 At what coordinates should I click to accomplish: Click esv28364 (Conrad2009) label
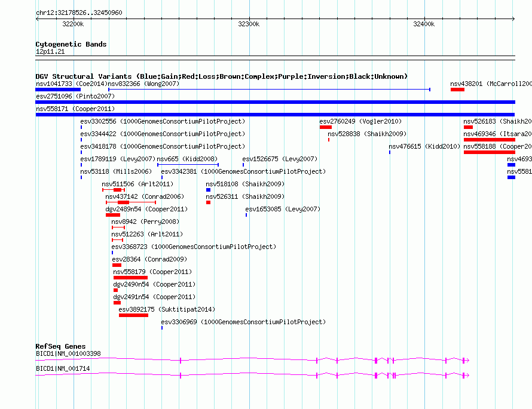click(x=149, y=259)
